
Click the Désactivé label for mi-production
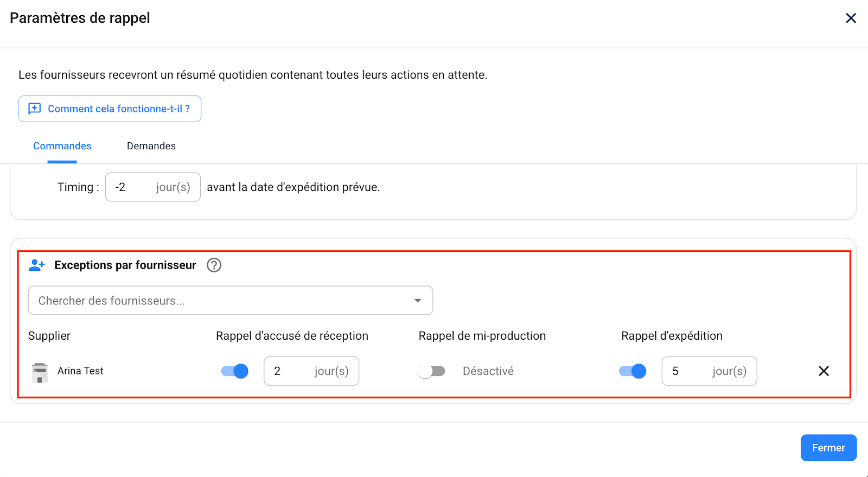click(x=488, y=371)
